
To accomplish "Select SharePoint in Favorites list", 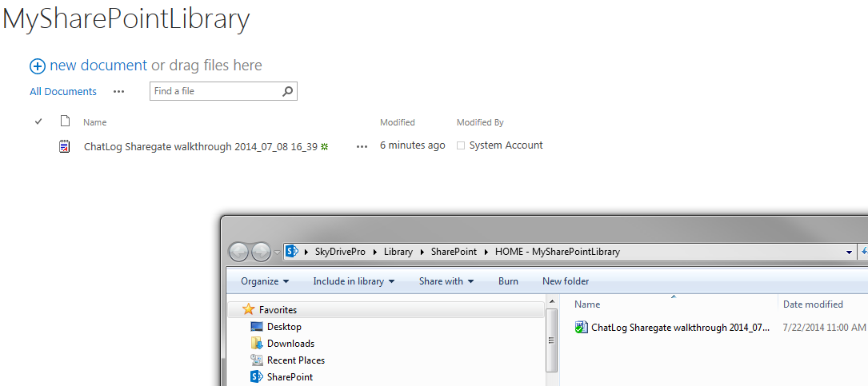I will coord(290,377).
